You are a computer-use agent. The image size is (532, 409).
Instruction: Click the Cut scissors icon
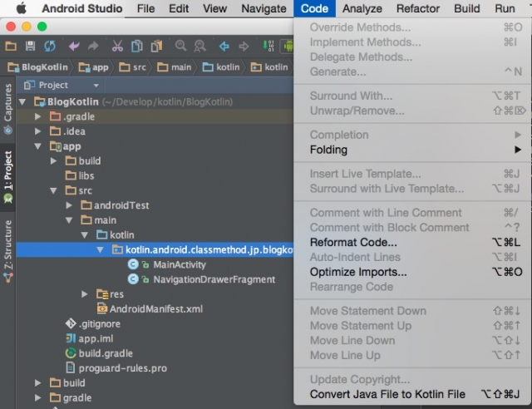(117, 46)
